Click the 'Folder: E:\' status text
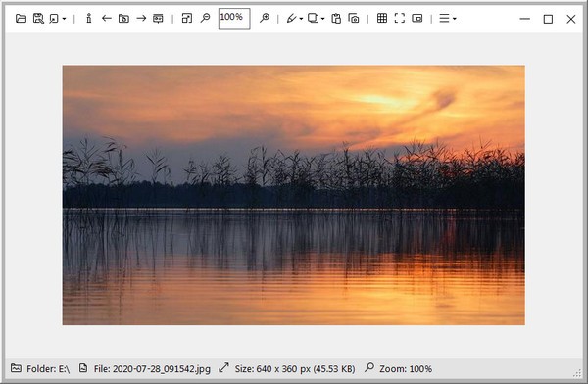Image resolution: width=588 pixels, height=384 pixels. (x=48, y=369)
